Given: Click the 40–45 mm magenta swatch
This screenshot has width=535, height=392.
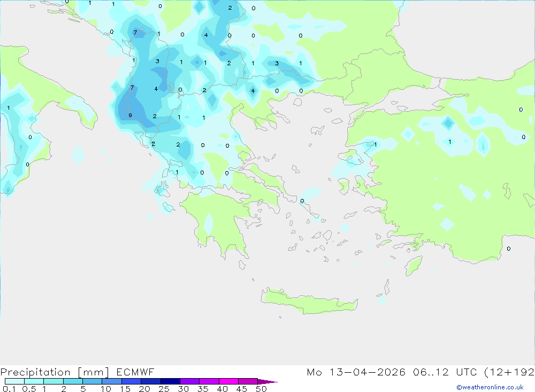Looking at the screenshot, I should tap(228, 381).
